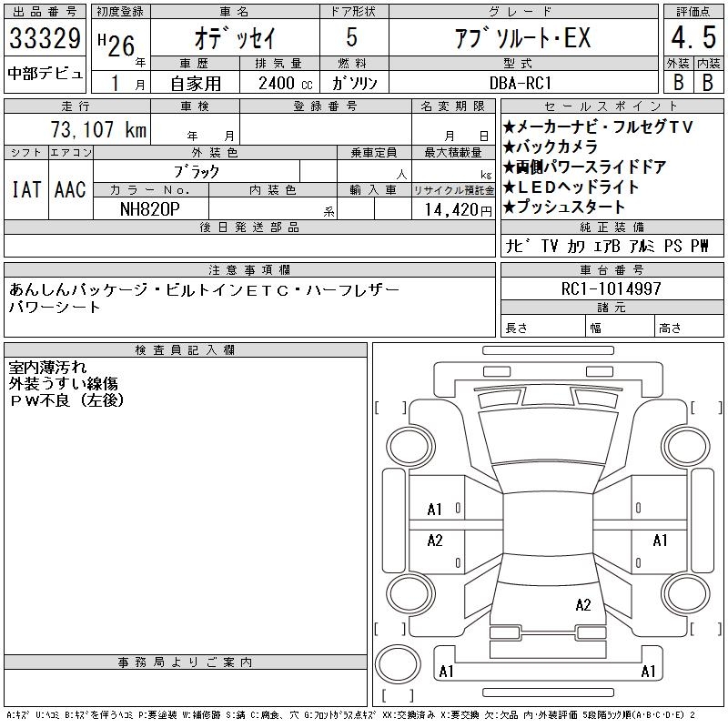The image size is (728, 728).
Task: Click the セールスポイント header
Action: coord(612,106)
